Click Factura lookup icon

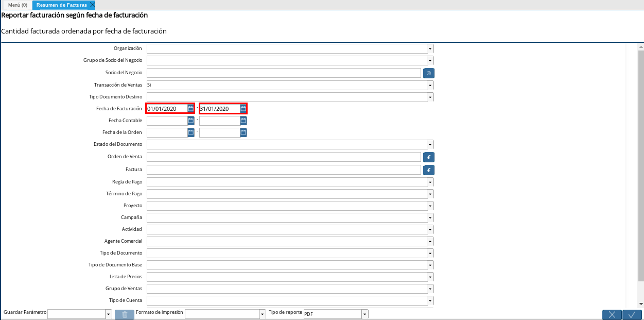pos(428,170)
